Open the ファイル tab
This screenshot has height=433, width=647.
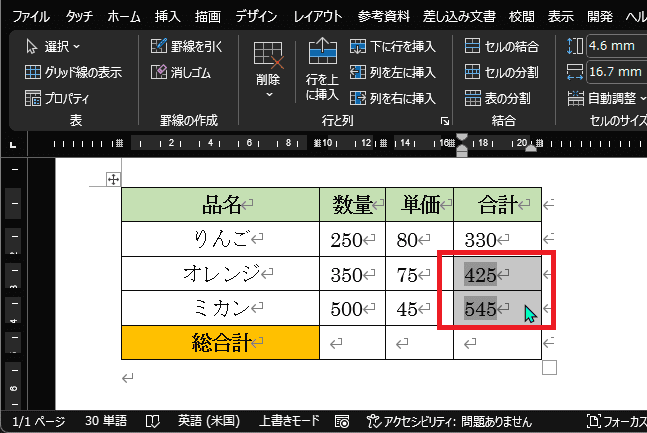point(31,17)
